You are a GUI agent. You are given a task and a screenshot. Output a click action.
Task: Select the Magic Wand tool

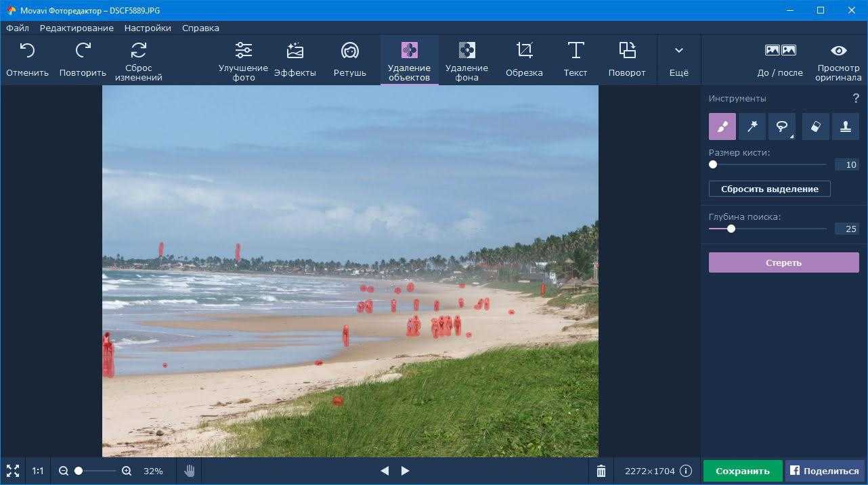(x=752, y=126)
